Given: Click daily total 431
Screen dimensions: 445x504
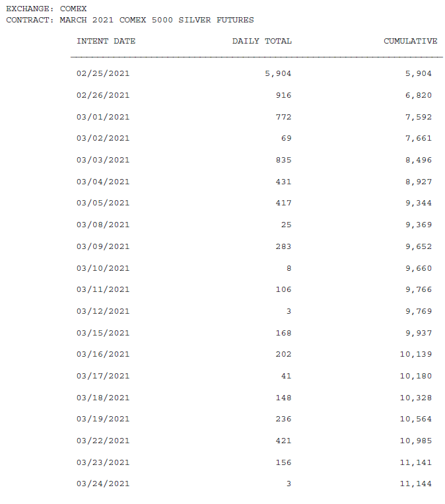Looking at the screenshot, I should click(x=283, y=182).
